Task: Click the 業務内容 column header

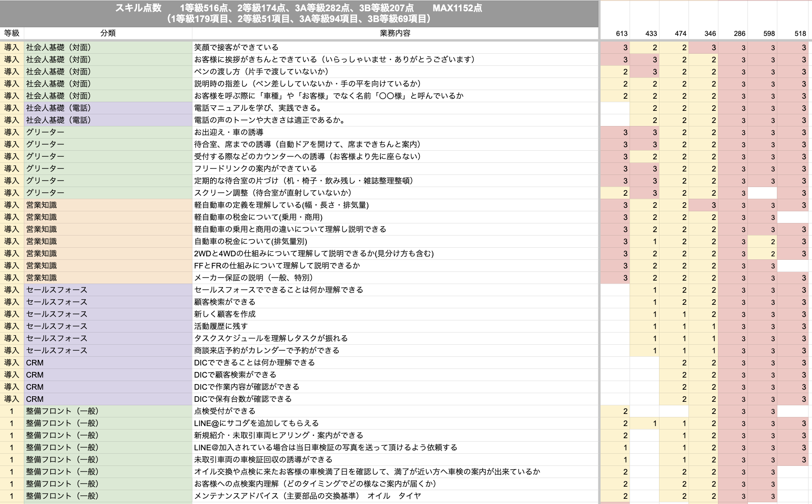Action: [x=395, y=33]
